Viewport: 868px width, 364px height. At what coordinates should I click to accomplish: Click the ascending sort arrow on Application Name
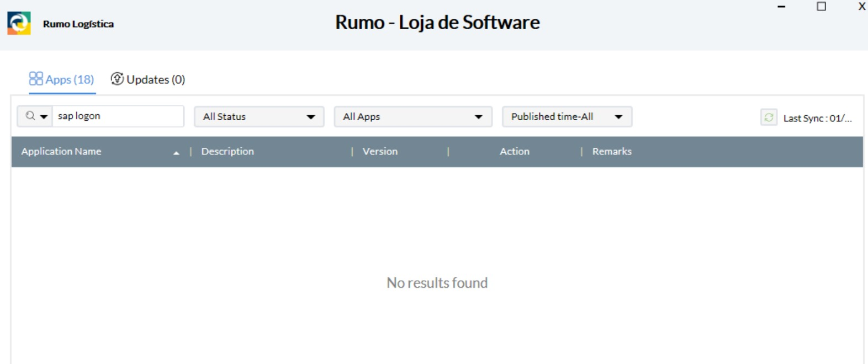pyautogui.click(x=176, y=153)
